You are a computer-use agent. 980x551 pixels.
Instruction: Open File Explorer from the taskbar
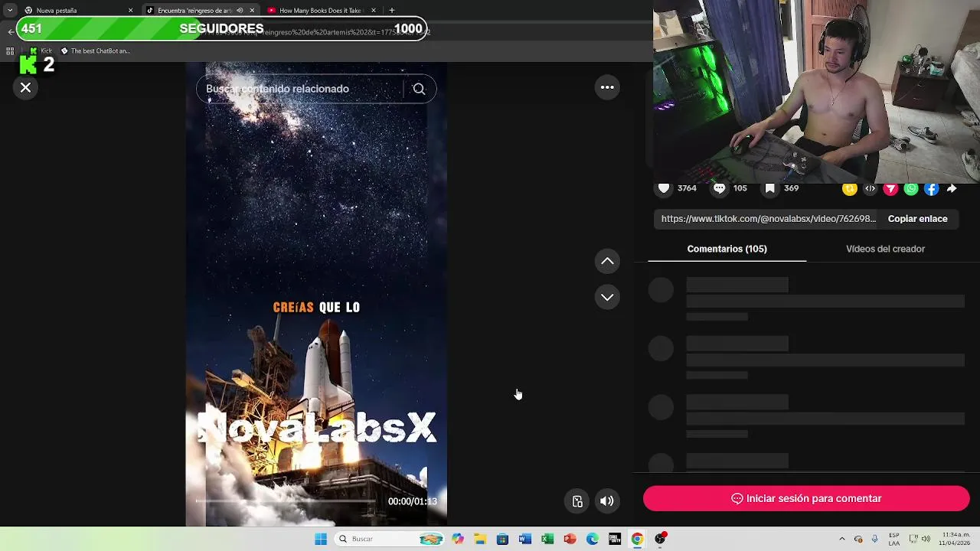pos(480,539)
